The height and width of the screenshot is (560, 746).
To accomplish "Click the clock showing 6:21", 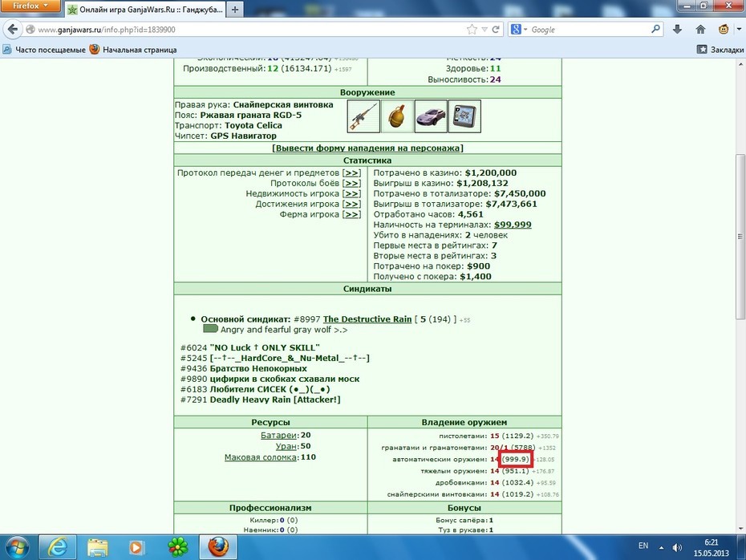I will pos(712,542).
